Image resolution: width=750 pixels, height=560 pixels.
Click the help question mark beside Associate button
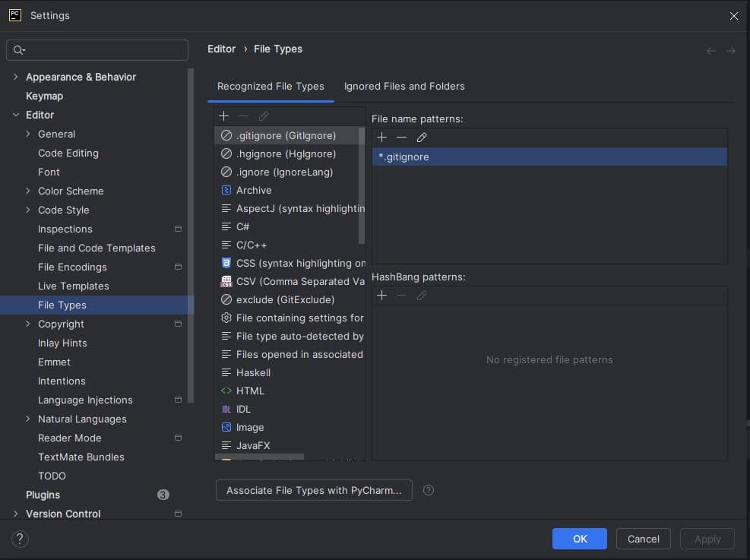429,490
